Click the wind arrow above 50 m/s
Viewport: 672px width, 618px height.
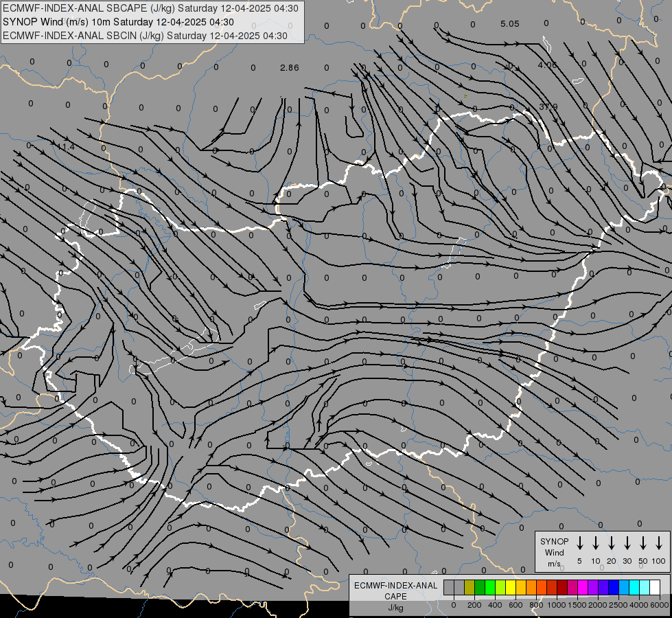point(643,542)
